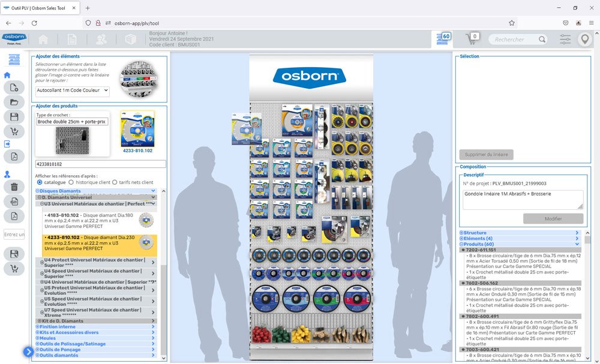
Task: Click the blue home icon in sidebar
Action: click(7, 76)
